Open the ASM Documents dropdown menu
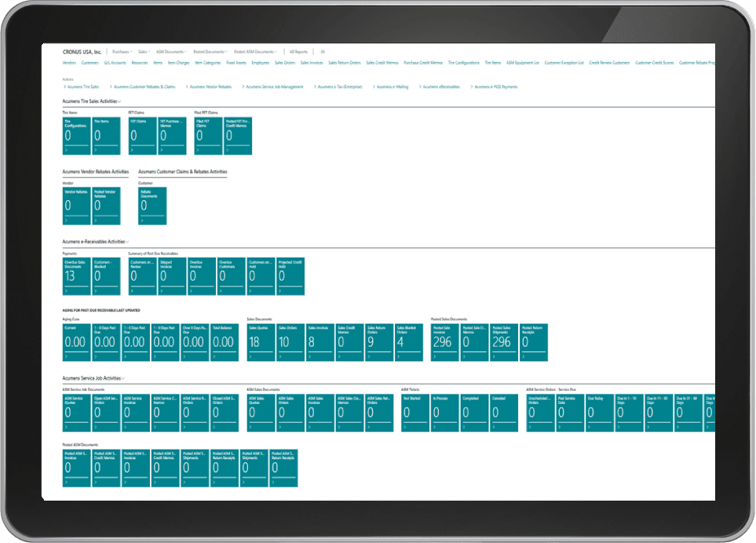This screenshot has width=756, height=543. [x=172, y=52]
